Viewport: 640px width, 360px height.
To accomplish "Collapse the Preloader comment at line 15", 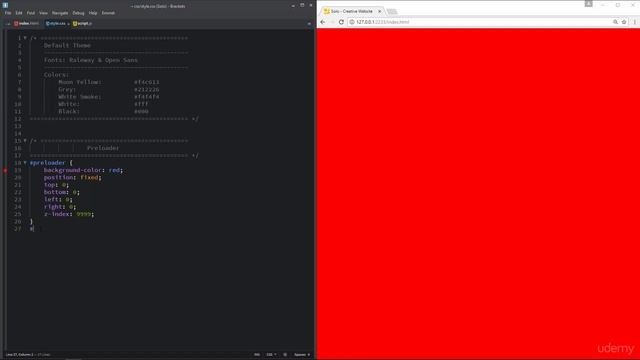I will pyautogui.click(x=25, y=141).
